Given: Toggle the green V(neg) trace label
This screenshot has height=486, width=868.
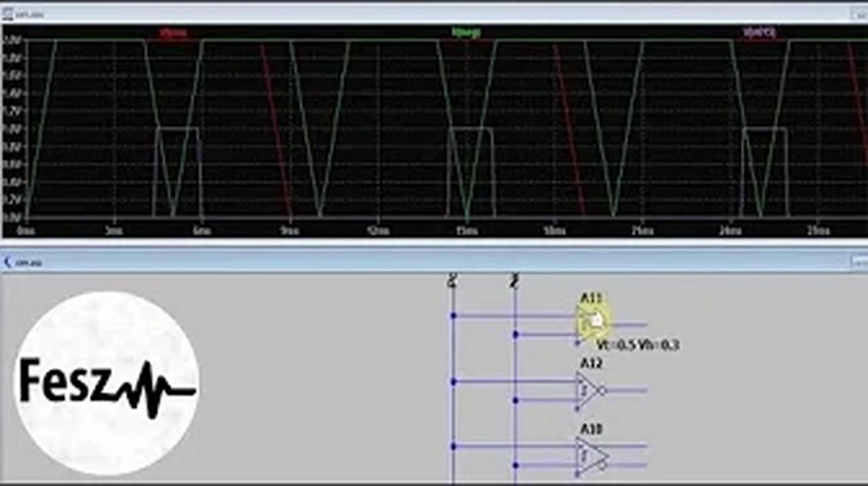Looking at the screenshot, I should tap(465, 32).
